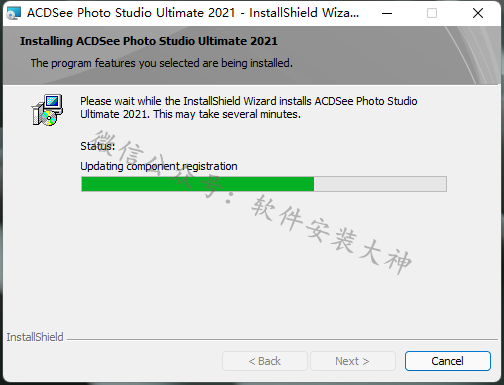The height and width of the screenshot is (385, 504).
Task: Click the ACDSee installer icon in title bar
Action: tap(14, 13)
